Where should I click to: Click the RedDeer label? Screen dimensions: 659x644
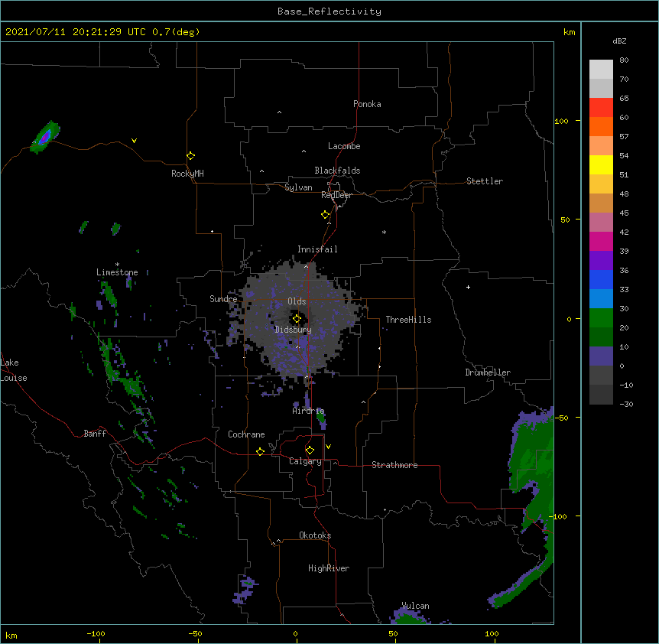point(336,195)
